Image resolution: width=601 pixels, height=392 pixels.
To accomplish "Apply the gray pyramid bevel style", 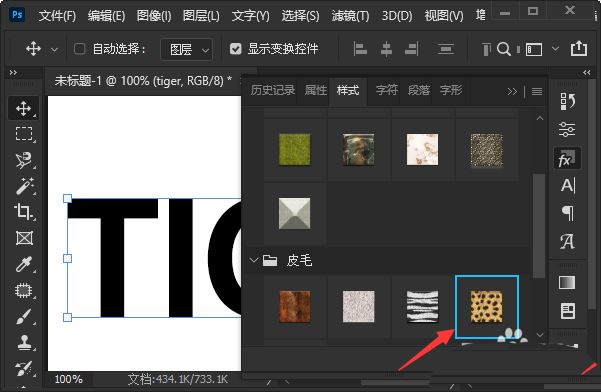I will click(294, 213).
